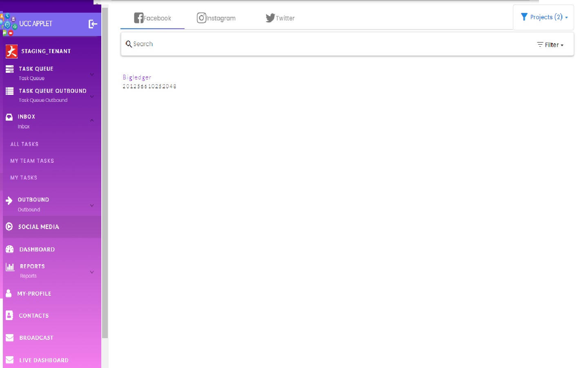Click the Search input field

(327, 44)
